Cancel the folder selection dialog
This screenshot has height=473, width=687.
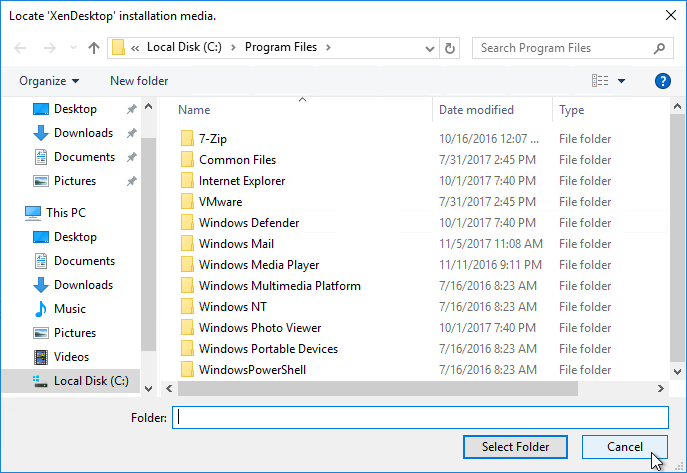(x=625, y=447)
